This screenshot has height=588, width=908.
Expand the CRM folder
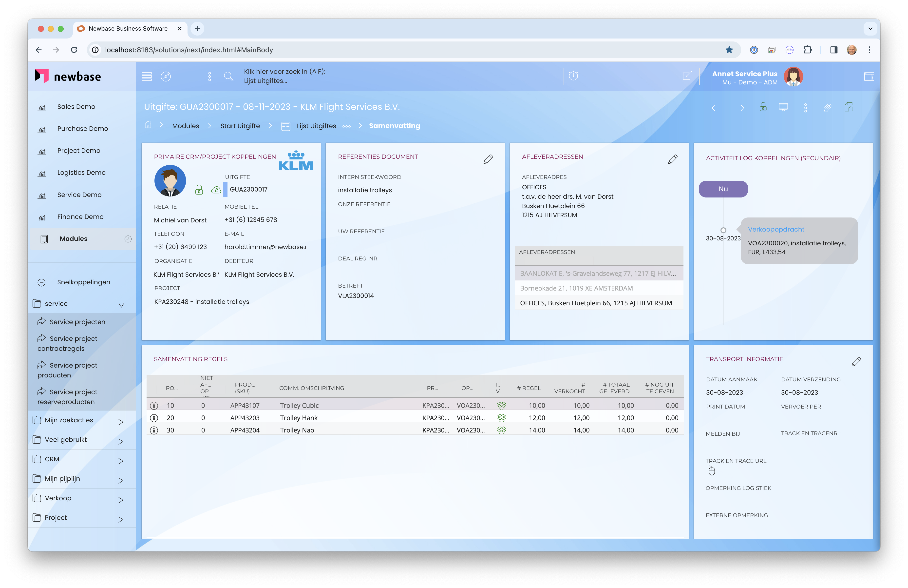pos(121,461)
